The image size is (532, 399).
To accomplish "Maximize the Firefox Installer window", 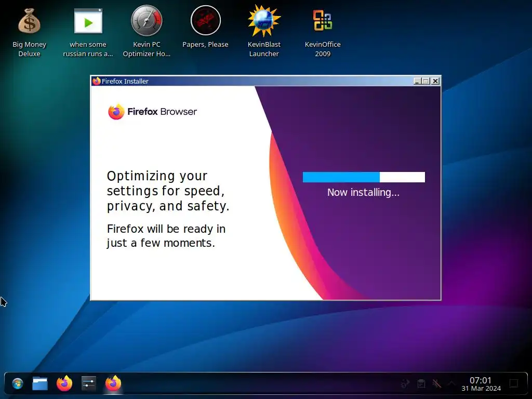I will (x=426, y=81).
